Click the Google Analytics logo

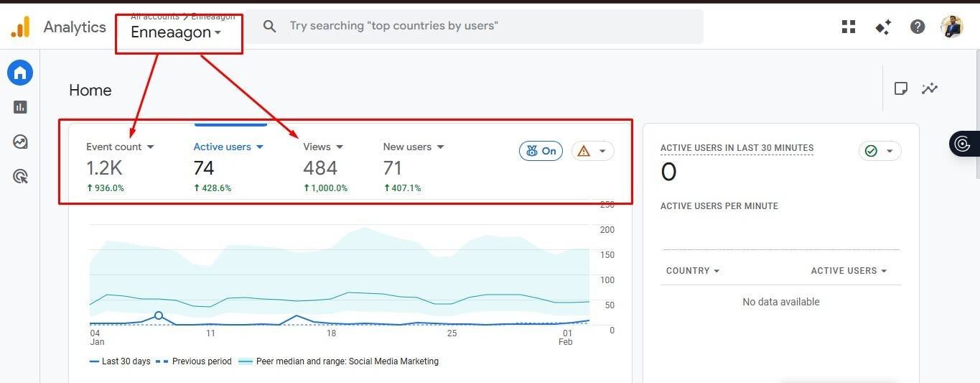[x=20, y=27]
